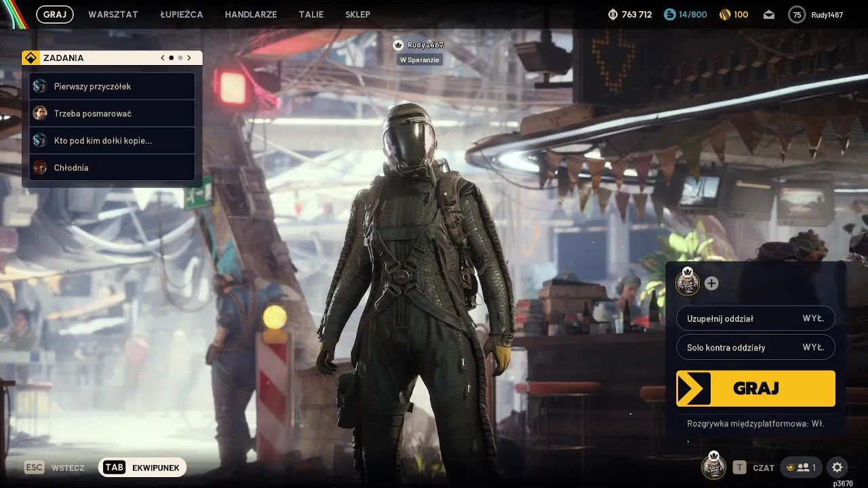Viewport: 868px width, 488px height.
Task: Select the second ZADANIA page dot
Action: (x=180, y=58)
